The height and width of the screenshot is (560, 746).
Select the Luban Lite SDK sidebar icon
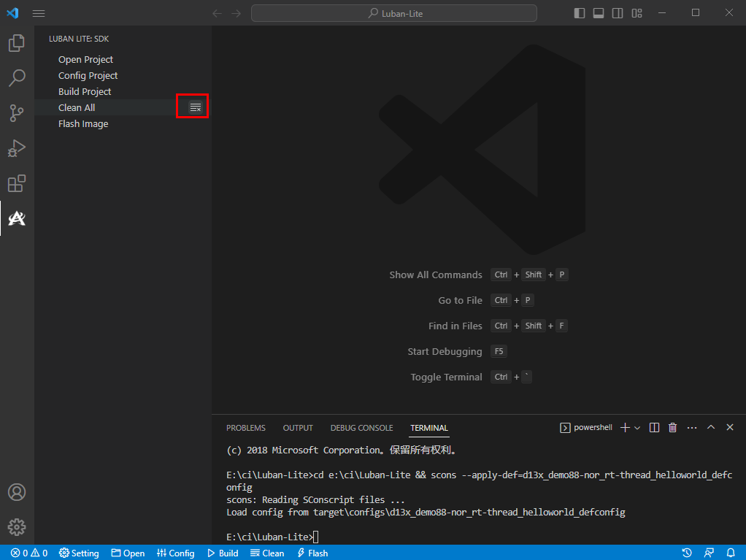click(x=17, y=218)
